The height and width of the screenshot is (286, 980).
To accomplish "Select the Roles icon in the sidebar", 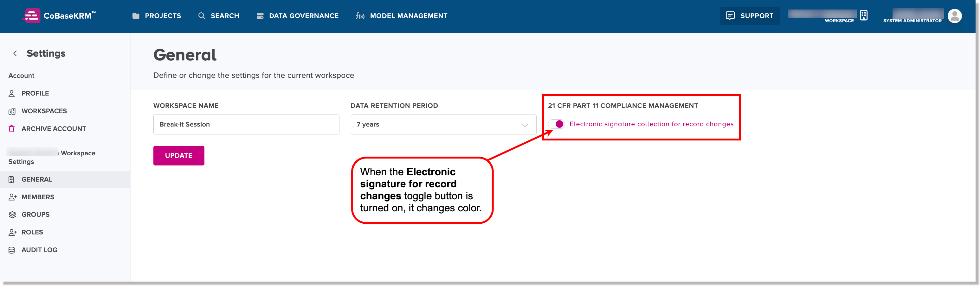I will 12,232.
